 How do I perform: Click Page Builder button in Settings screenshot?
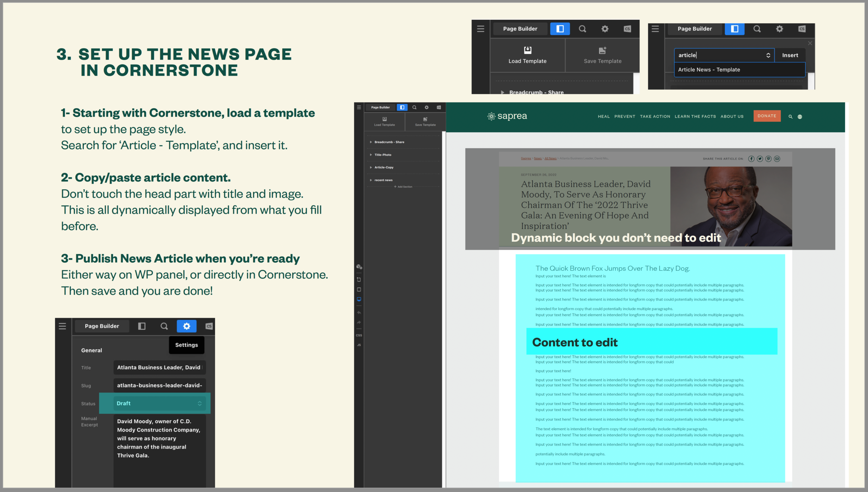click(x=102, y=326)
